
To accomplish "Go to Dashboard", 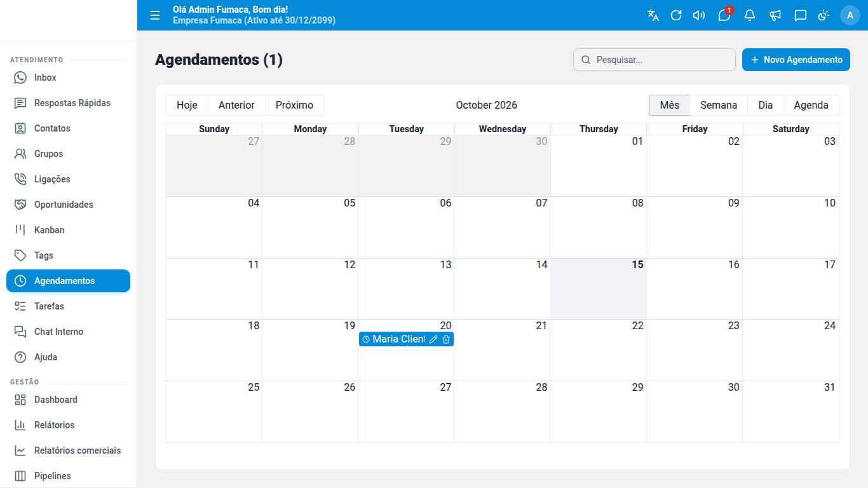I will [x=68, y=400].
